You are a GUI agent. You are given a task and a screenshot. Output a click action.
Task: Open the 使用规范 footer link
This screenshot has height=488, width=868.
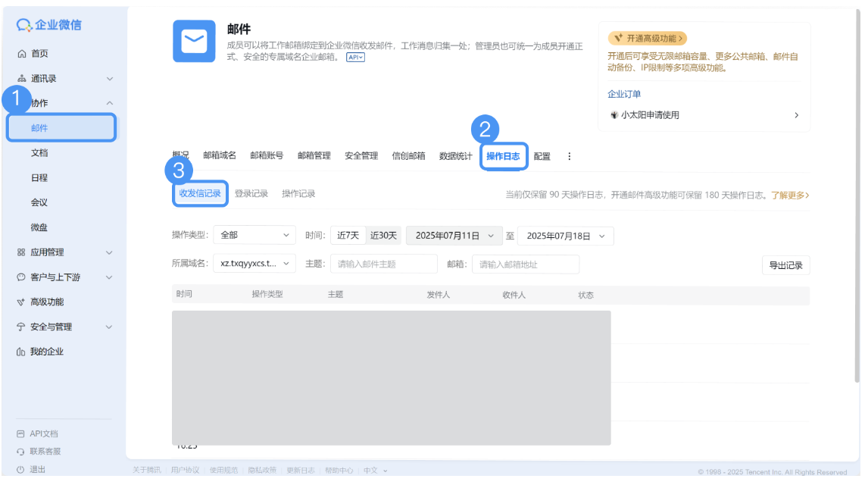point(223,471)
